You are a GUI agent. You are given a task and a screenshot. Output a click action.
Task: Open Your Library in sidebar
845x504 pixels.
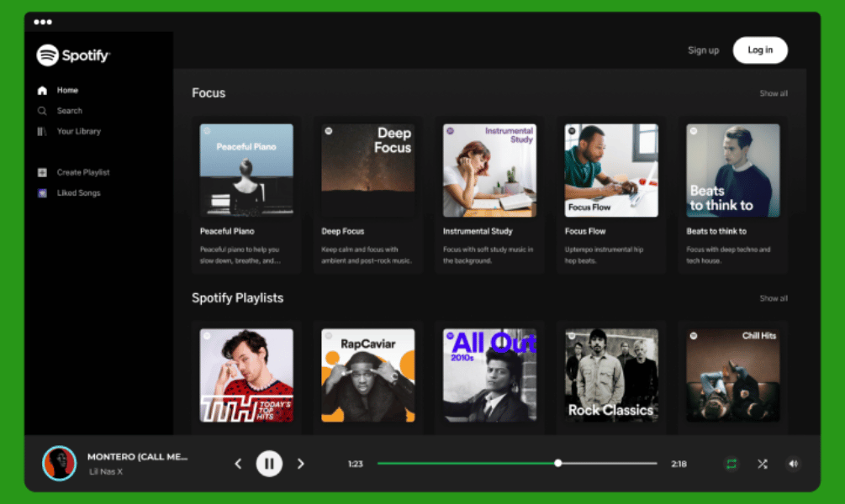click(x=79, y=131)
